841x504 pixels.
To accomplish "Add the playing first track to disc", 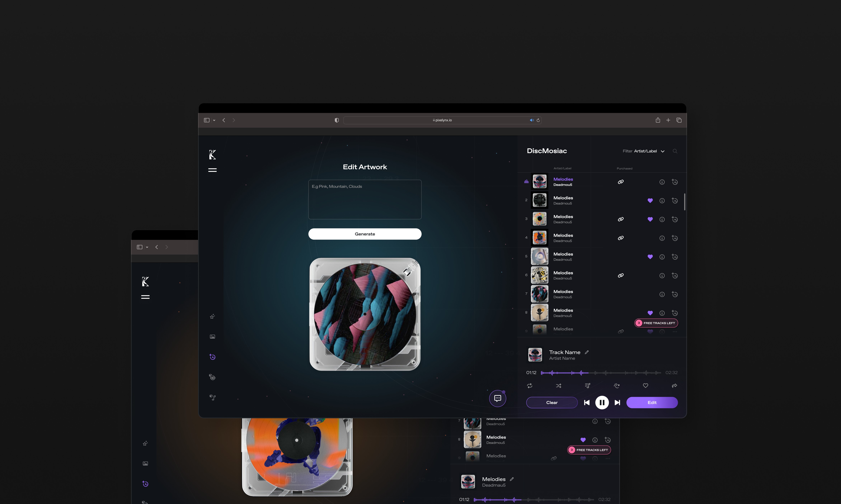I will coord(675,182).
